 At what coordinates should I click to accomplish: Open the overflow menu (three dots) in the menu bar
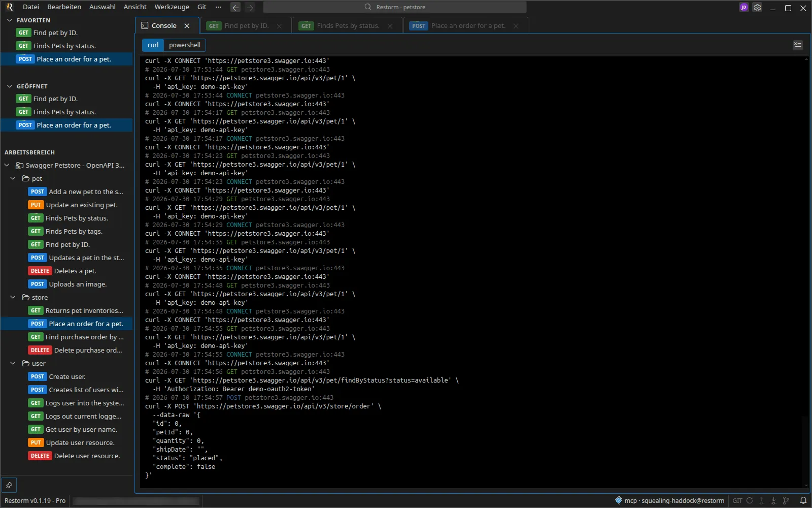218,7
